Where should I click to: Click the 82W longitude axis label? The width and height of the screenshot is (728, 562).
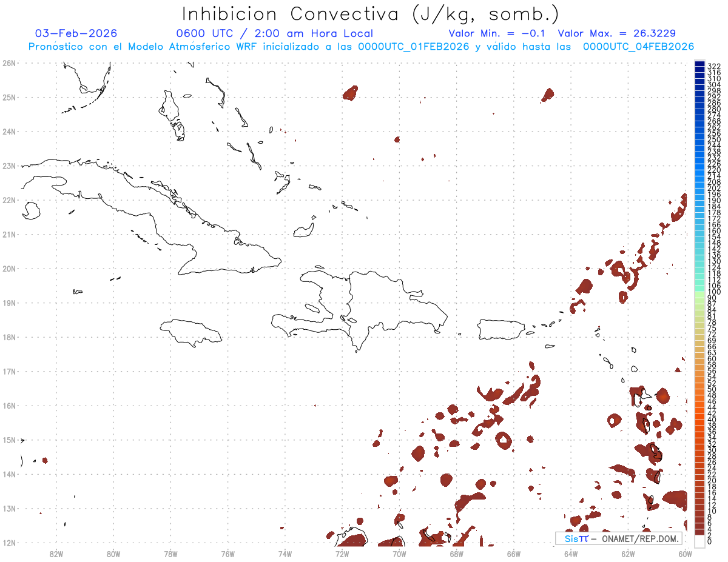(x=56, y=554)
